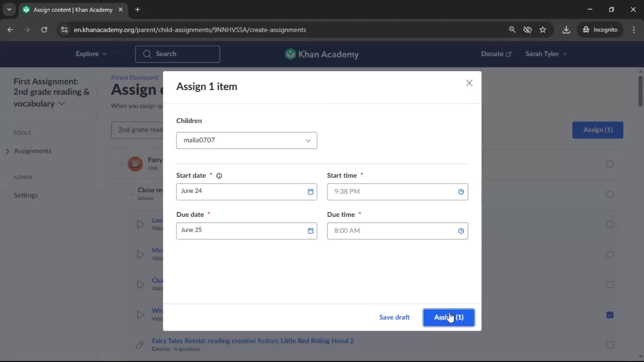Viewport: 644px width, 362px height.
Task: Open the Parent Dashboard breadcrumb link
Action: pyautogui.click(x=135, y=77)
